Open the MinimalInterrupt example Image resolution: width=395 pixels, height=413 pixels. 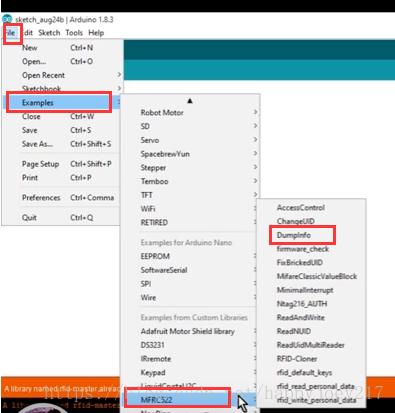coord(311,290)
